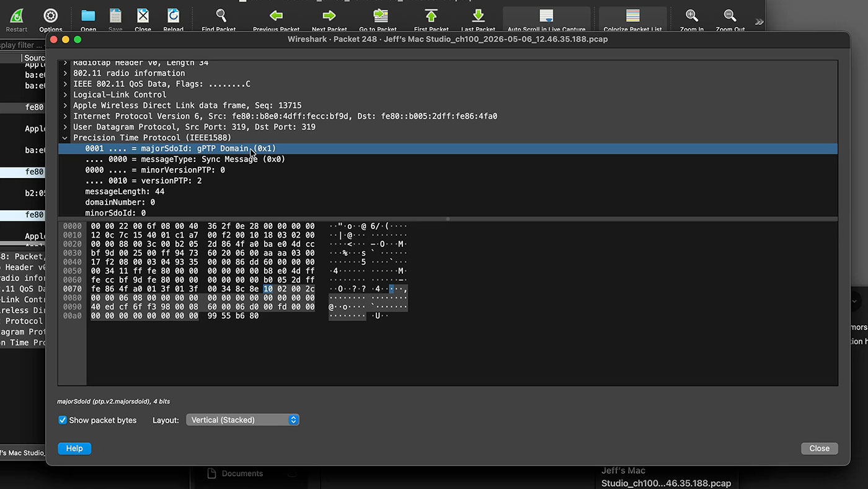Go to Previous Packet arrow

276,16
